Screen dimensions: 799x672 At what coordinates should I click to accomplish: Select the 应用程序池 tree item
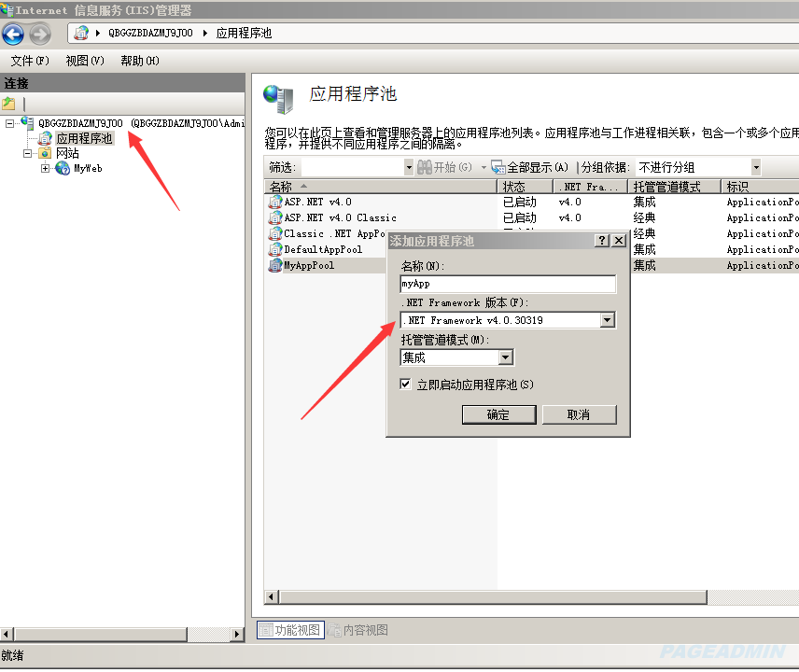tap(84, 138)
